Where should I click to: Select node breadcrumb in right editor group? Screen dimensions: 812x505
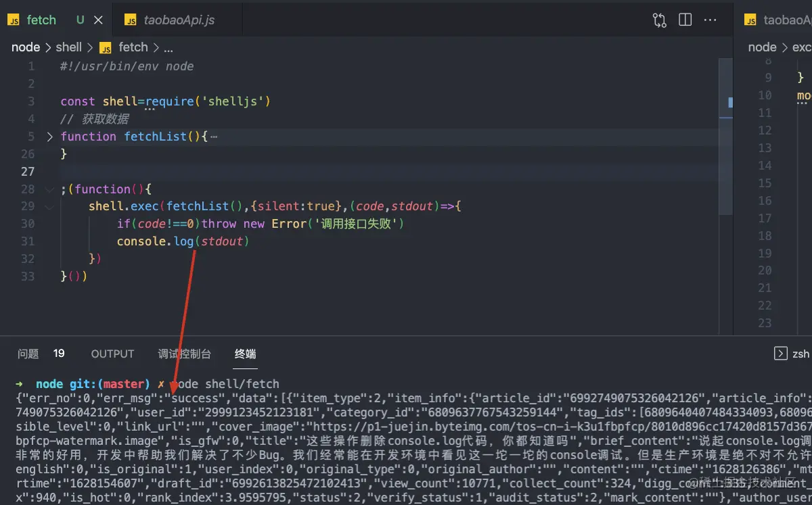point(762,47)
